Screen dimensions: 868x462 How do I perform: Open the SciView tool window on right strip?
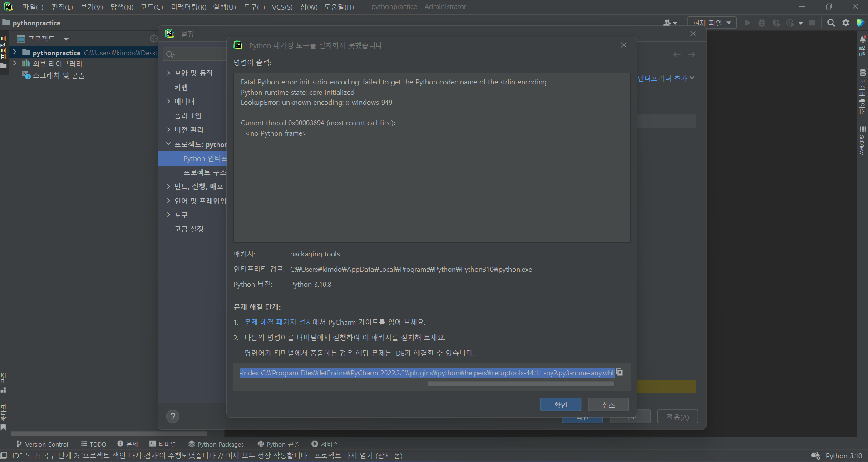(863, 140)
